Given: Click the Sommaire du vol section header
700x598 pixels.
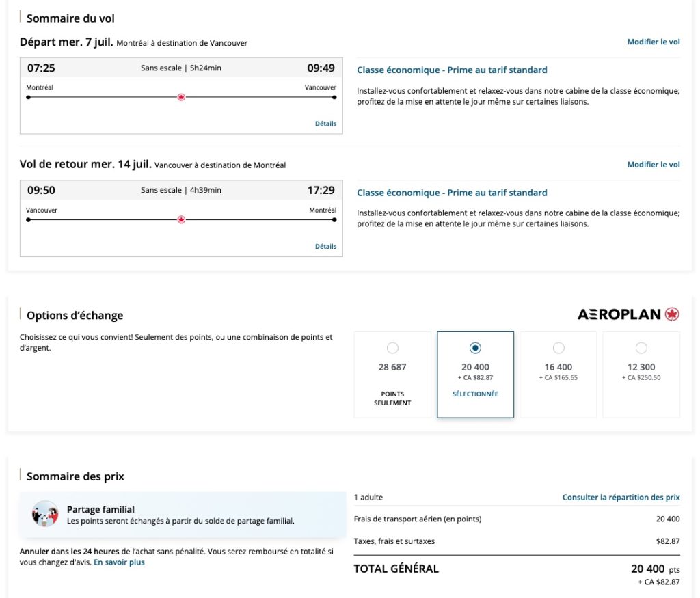Looking at the screenshot, I should click(x=69, y=18).
